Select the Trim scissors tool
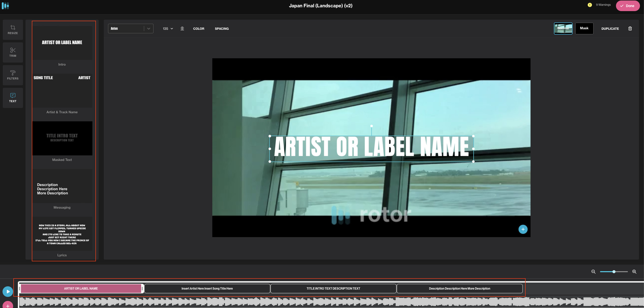644x308 pixels. click(13, 52)
